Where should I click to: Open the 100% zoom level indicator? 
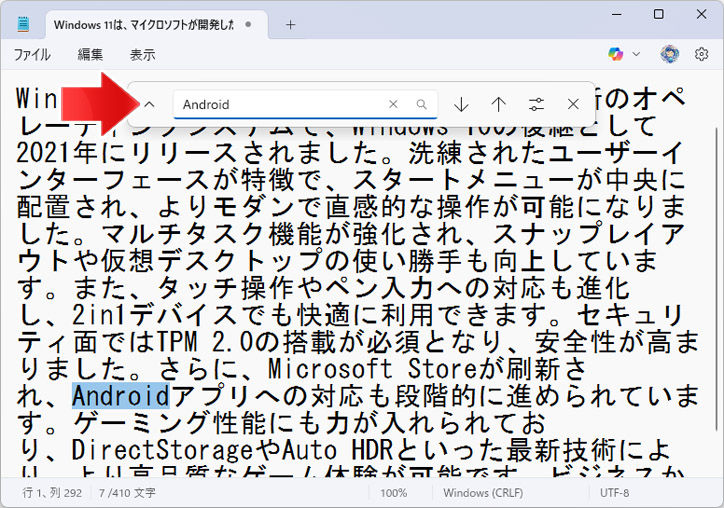pyautogui.click(x=393, y=493)
